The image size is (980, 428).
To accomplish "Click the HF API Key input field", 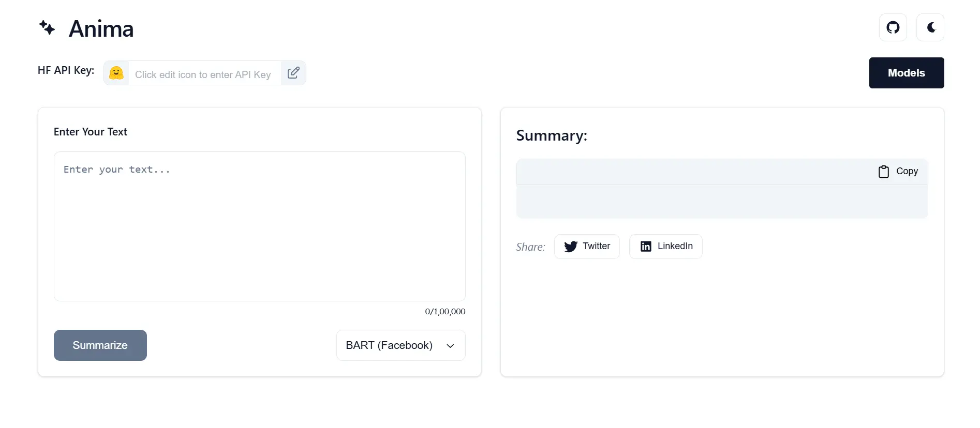I will pos(203,74).
